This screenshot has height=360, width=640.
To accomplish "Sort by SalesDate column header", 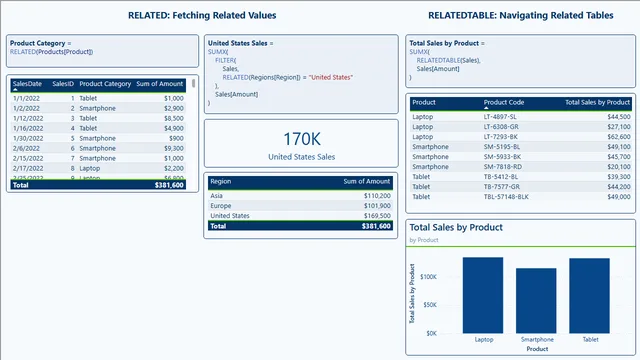I will click(27, 84).
